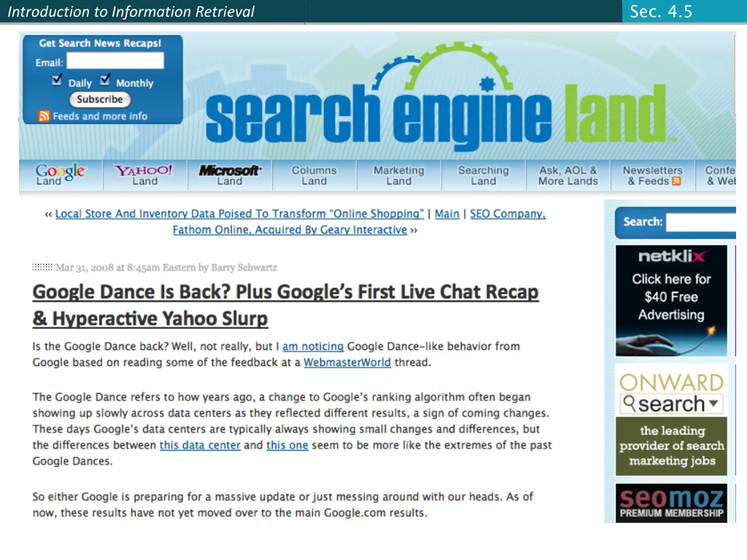The image size is (747, 560).
Task: Click the netklix $40 Free Advertising ad
Action: pos(671,301)
